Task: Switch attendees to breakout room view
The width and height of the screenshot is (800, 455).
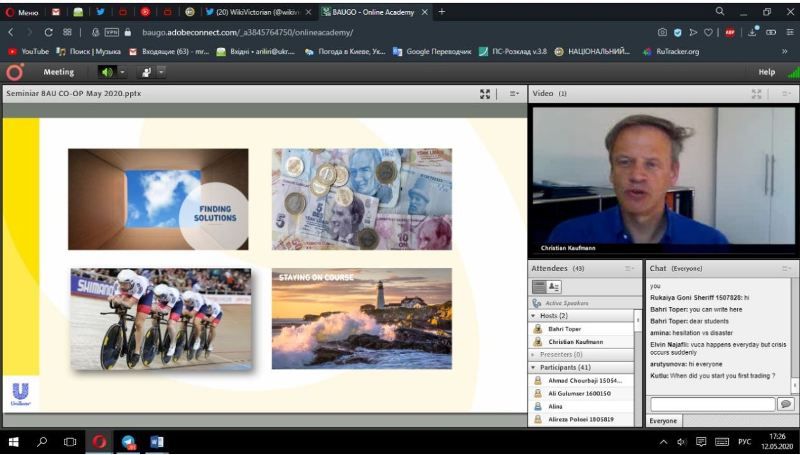Action: coord(554,287)
